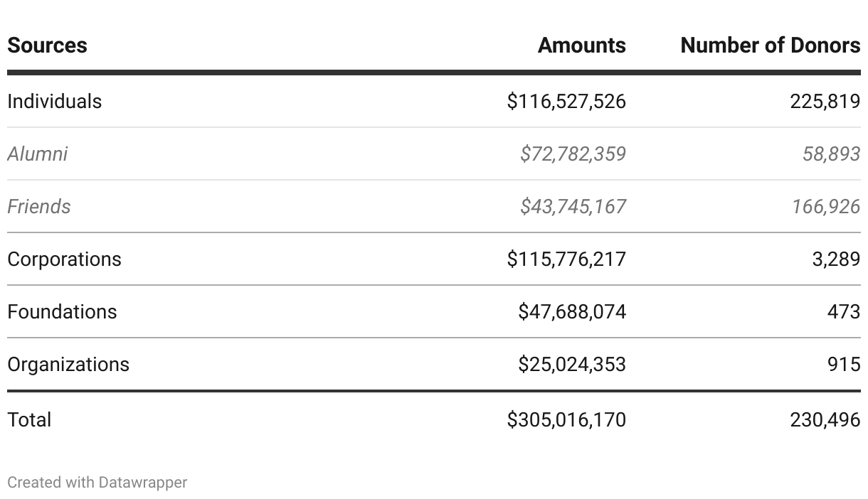Screen dimensions: 868x499
Task: Select the Individuals row label
Action: (x=54, y=101)
